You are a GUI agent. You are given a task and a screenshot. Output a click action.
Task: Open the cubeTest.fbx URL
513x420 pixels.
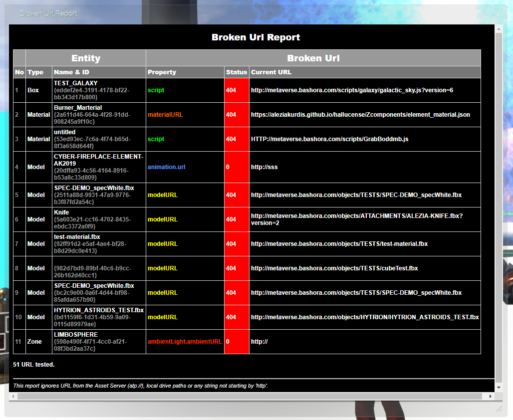click(x=334, y=268)
